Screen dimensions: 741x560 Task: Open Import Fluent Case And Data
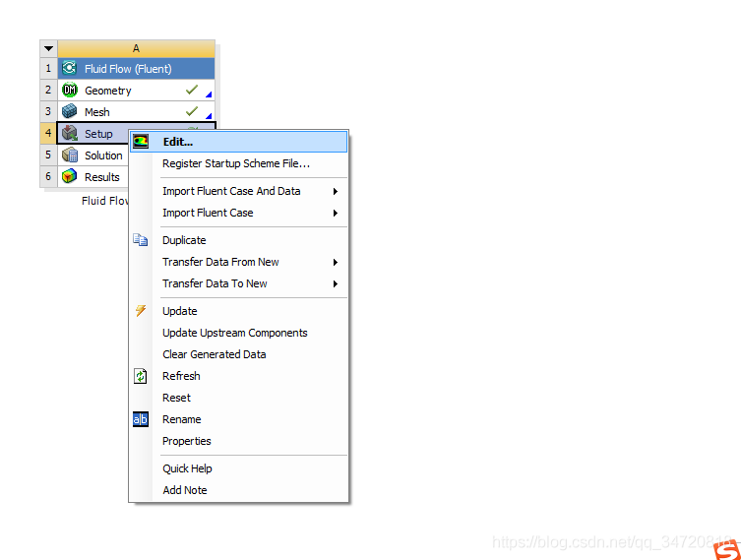point(239,191)
